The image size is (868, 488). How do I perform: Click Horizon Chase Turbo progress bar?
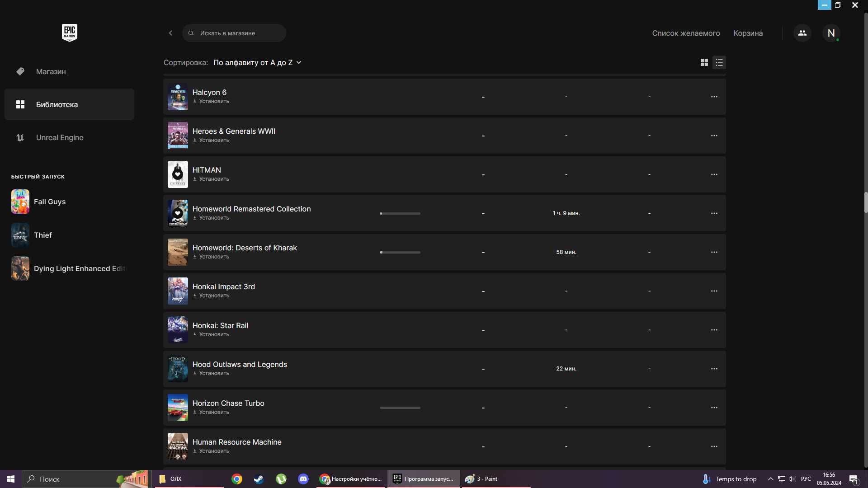point(400,408)
